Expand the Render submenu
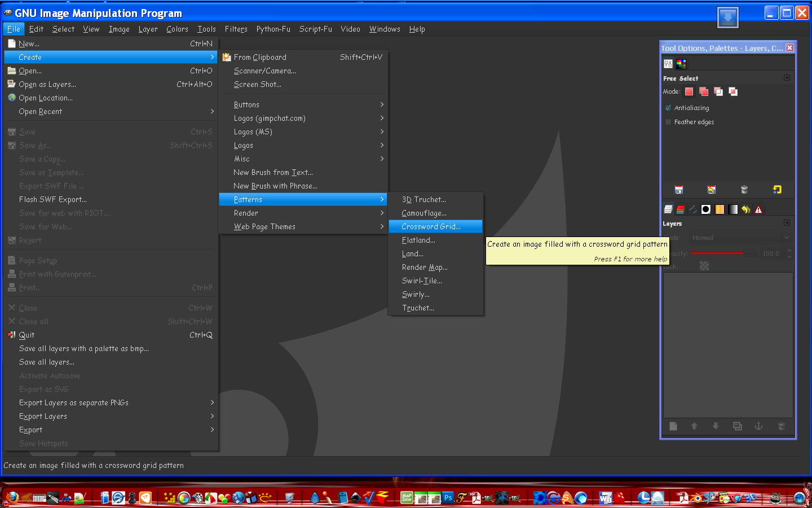The width and height of the screenshot is (812, 508). tap(303, 213)
